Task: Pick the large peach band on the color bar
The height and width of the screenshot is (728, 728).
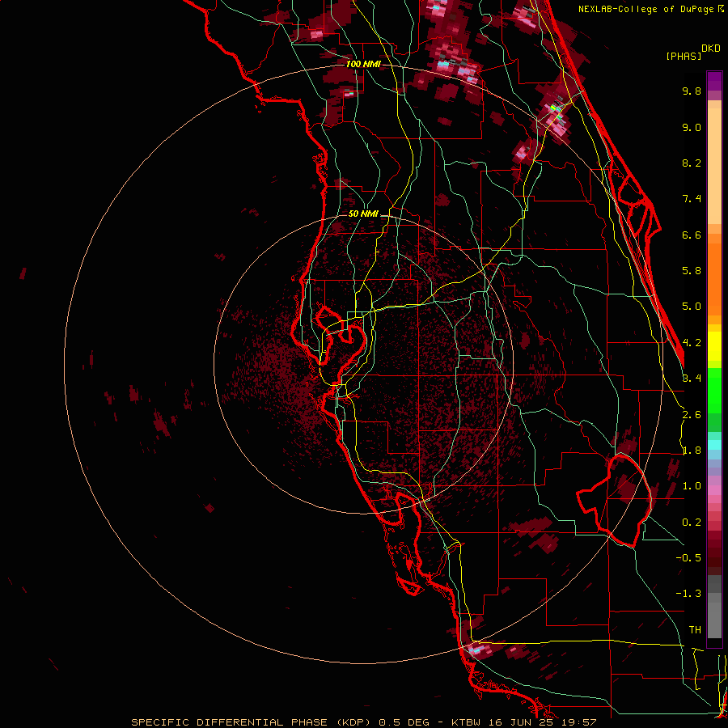Action: [714, 166]
